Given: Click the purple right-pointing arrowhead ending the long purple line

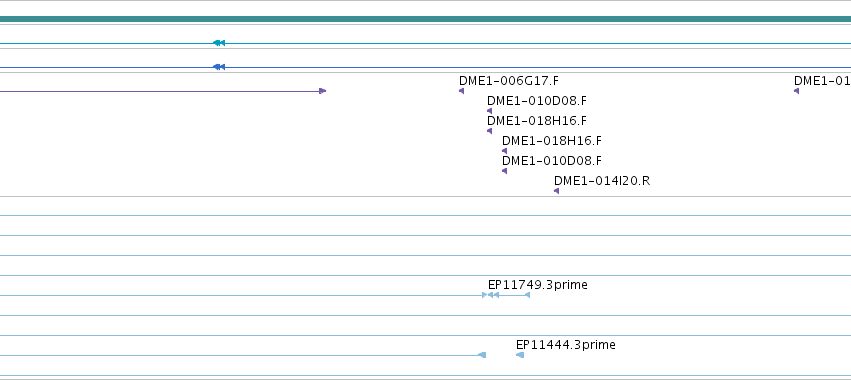Looking at the screenshot, I should point(322,91).
